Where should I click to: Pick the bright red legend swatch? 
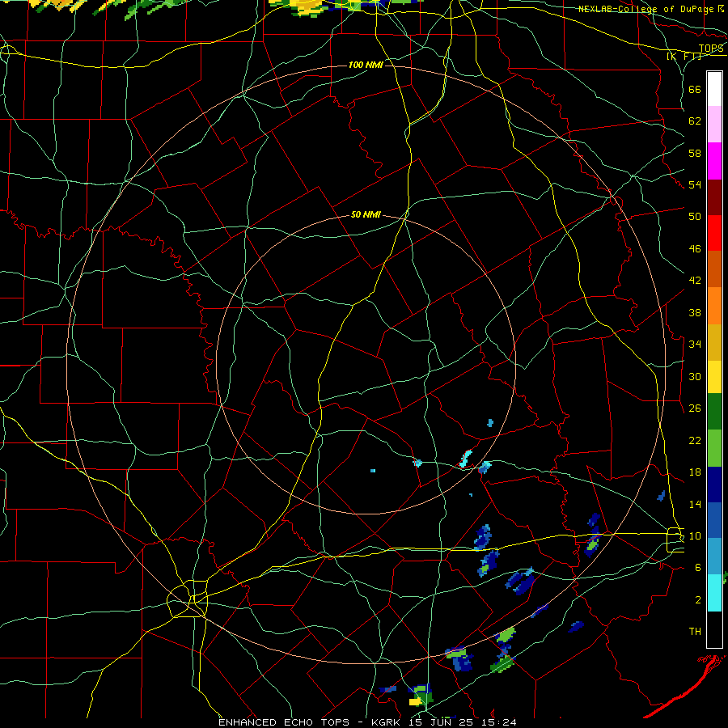point(714,233)
